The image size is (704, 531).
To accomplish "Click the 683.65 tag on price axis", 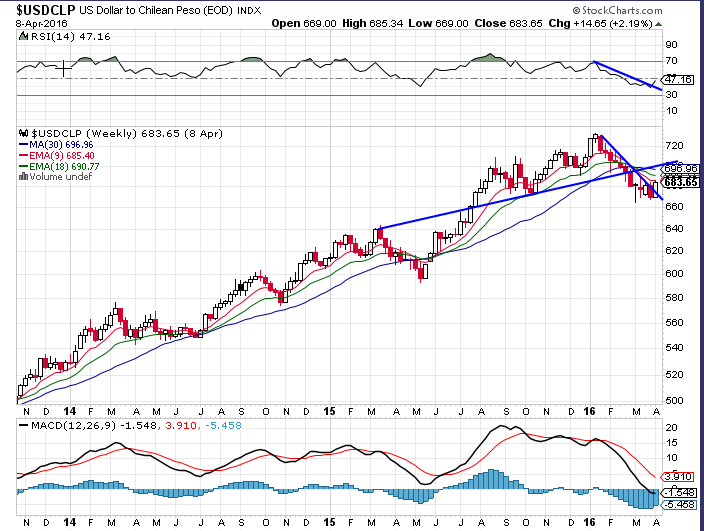I will (x=681, y=182).
